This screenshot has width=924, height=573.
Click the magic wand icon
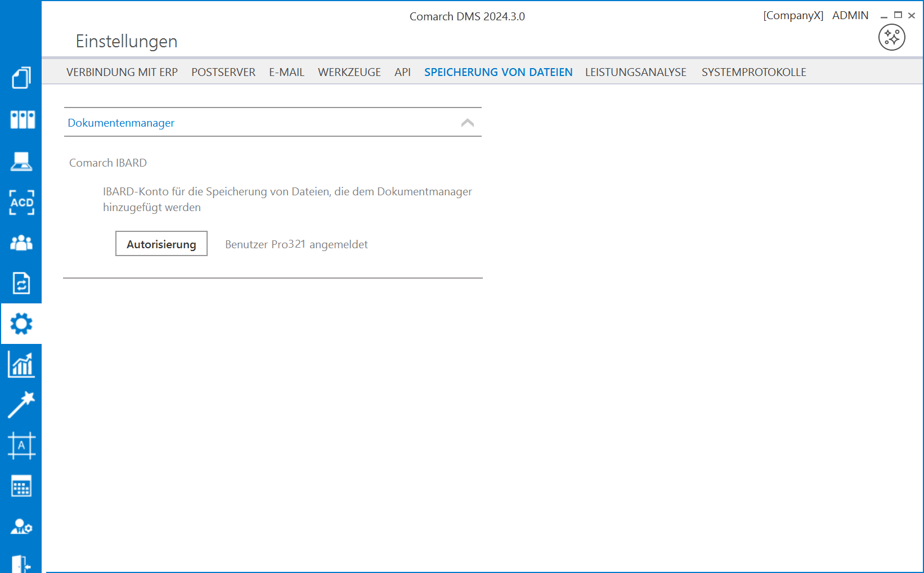coord(21,405)
